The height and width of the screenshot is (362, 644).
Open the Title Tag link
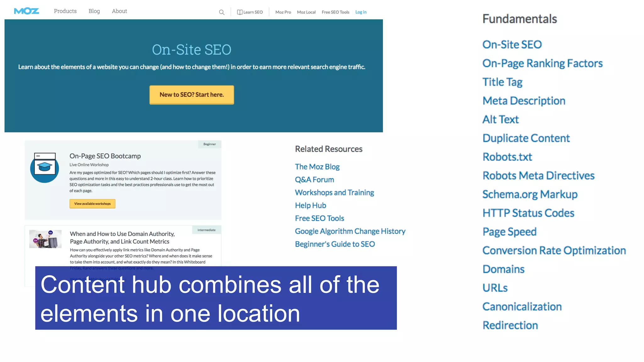pyautogui.click(x=502, y=82)
